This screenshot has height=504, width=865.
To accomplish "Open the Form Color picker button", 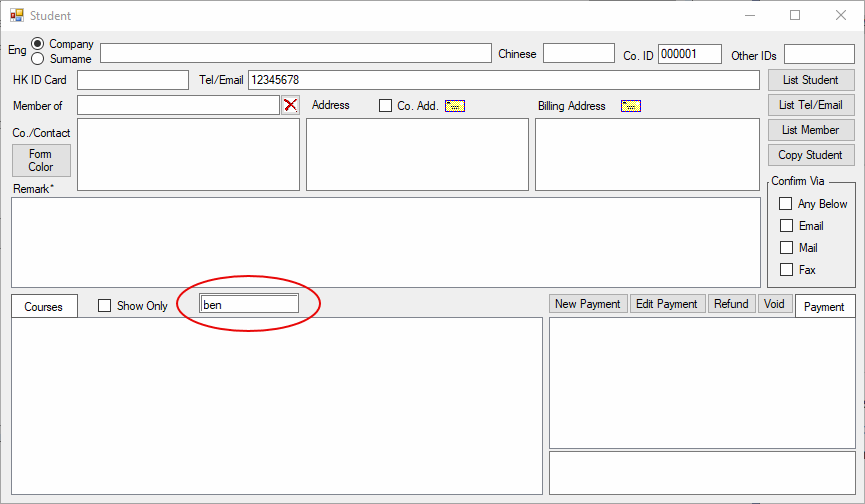I will 41,160.
